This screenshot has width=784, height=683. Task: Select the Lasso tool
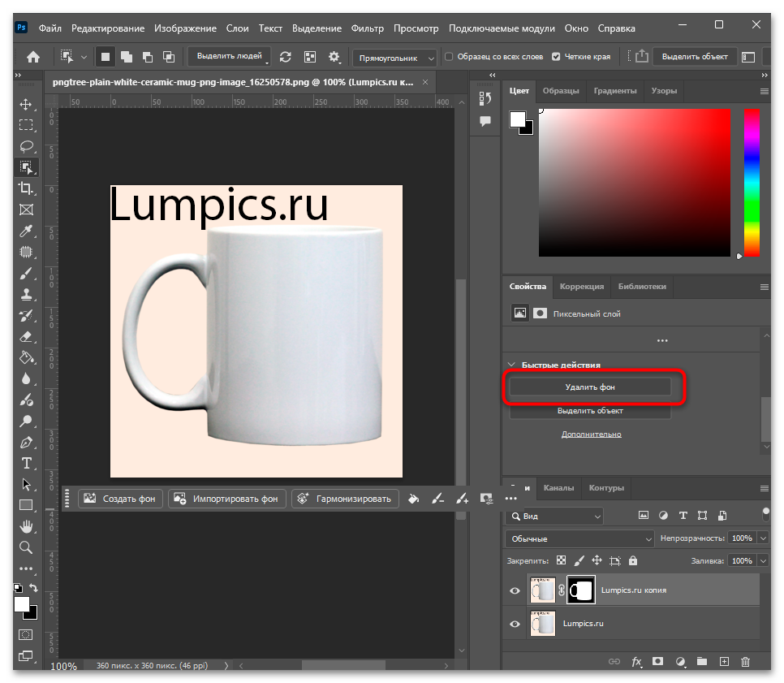tap(26, 145)
